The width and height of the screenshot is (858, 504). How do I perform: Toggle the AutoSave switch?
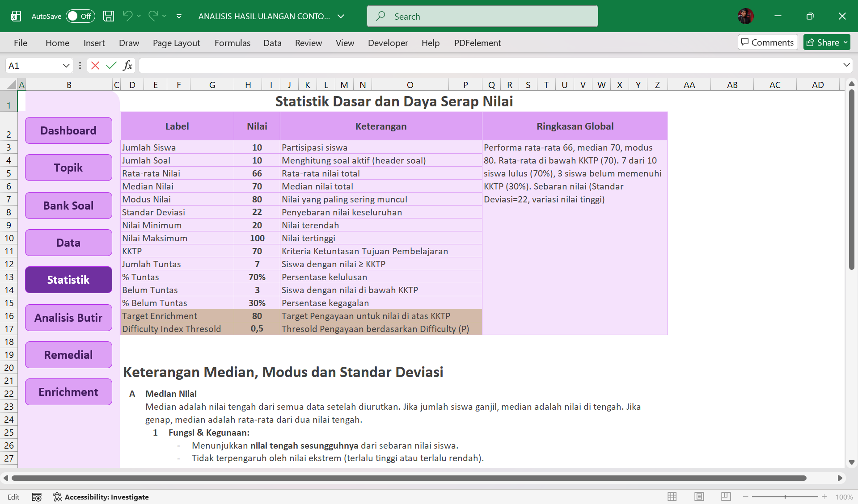pos(80,16)
